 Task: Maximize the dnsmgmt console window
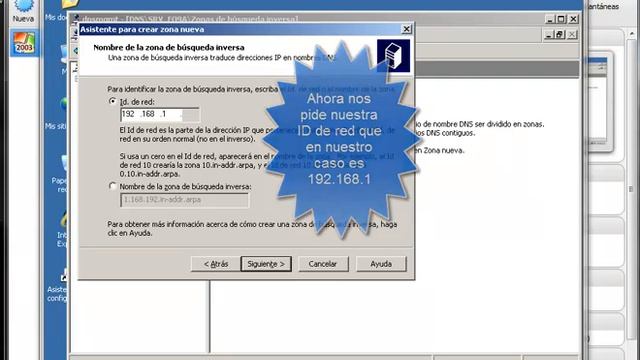pos(561,19)
